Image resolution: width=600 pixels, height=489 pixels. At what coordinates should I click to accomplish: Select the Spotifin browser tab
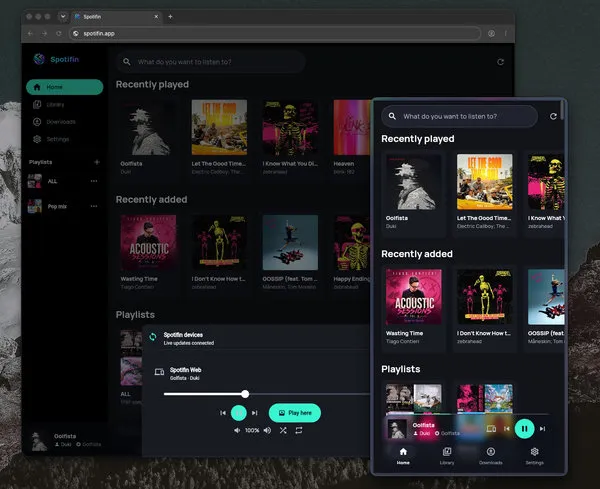click(x=117, y=16)
